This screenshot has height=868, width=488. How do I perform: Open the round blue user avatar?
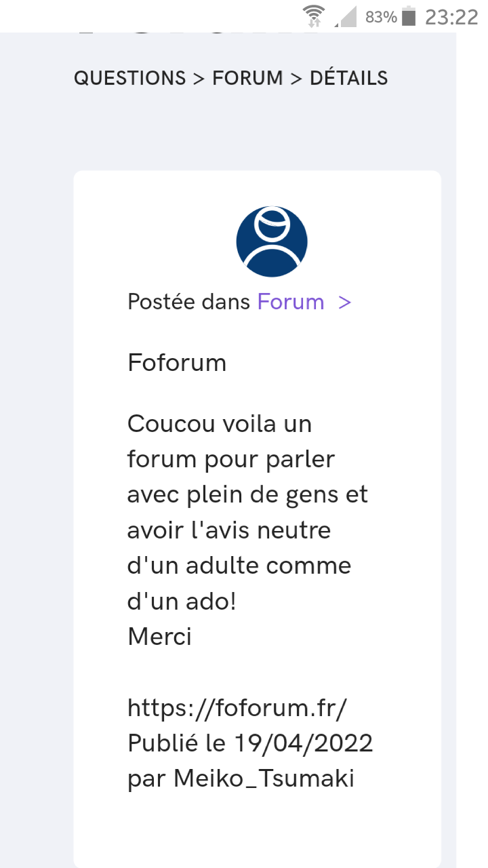coord(272,241)
